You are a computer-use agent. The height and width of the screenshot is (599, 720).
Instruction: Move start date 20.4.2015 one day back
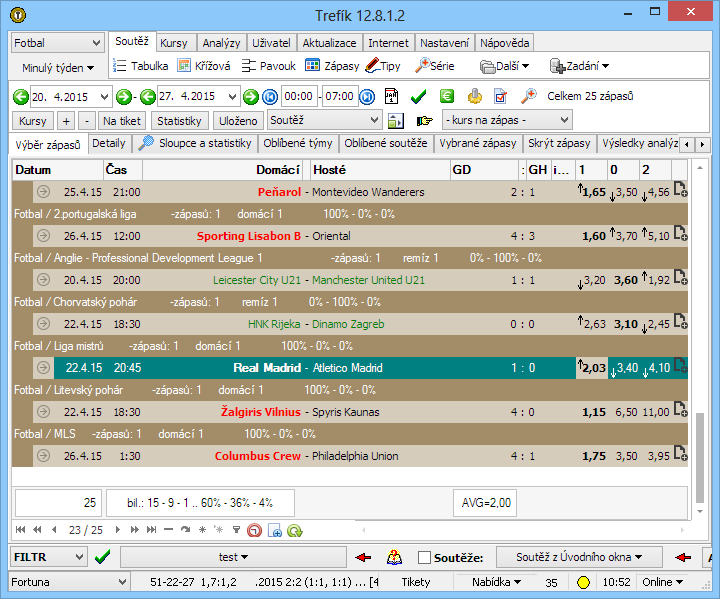(x=21, y=97)
